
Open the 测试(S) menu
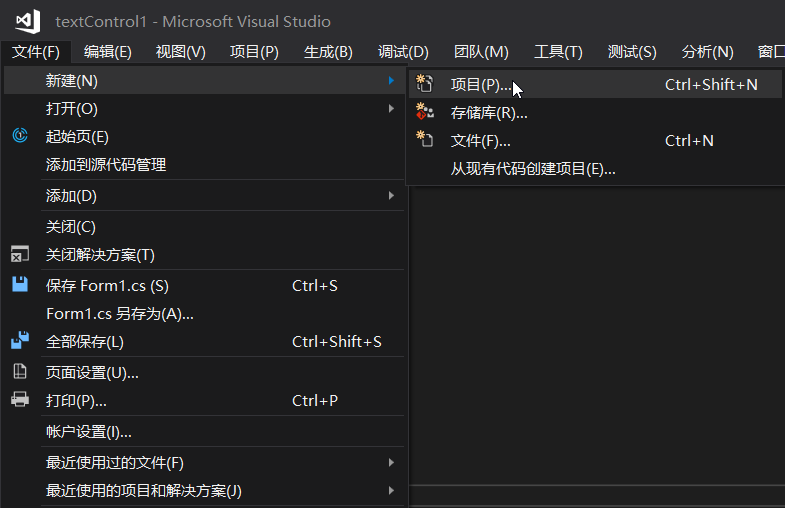point(632,52)
